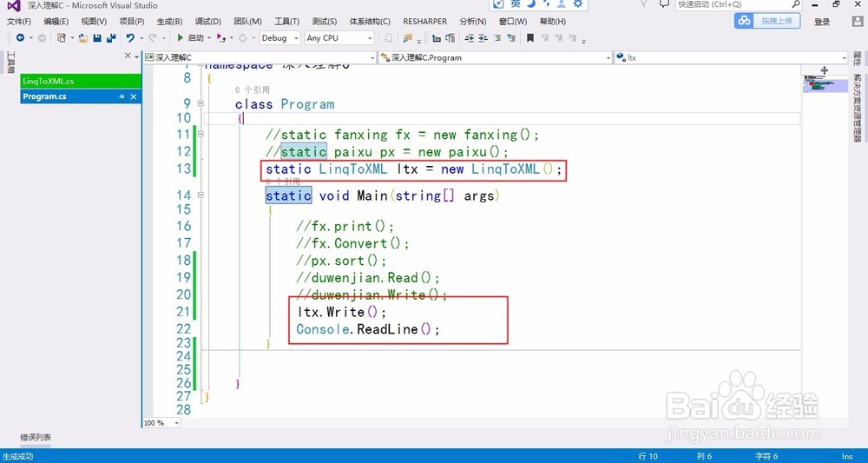Pin the Program.cs tab

122,97
